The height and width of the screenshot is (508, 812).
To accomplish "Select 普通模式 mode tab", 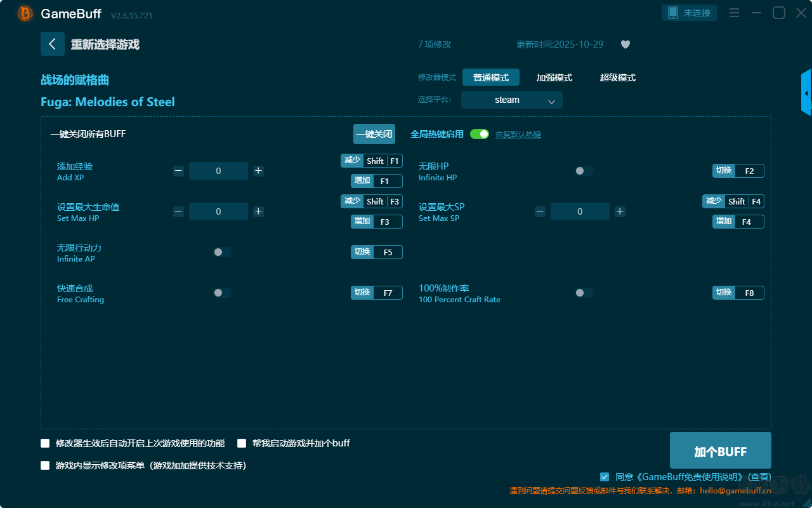I will [x=491, y=77].
